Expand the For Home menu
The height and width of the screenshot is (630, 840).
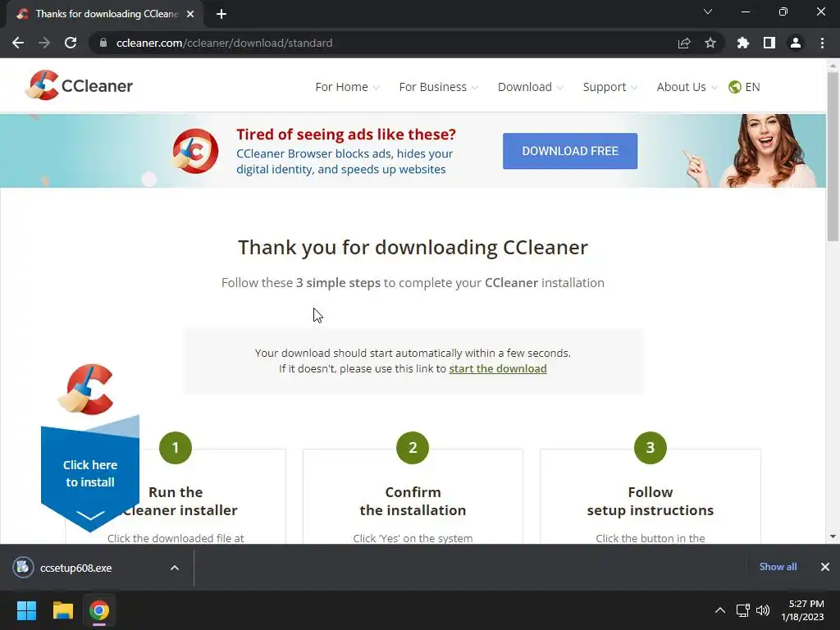[x=347, y=87]
